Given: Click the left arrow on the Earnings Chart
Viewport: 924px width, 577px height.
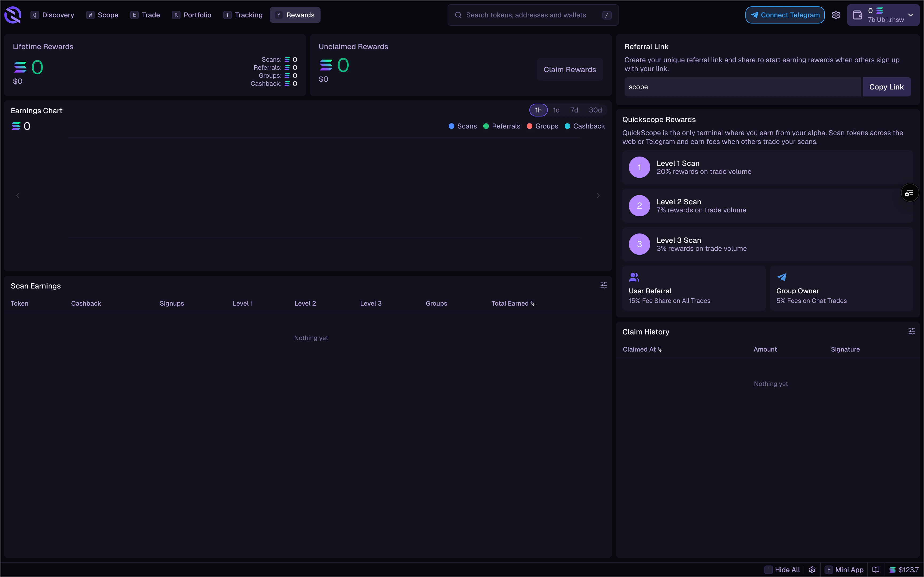Looking at the screenshot, I should (18, 195).
